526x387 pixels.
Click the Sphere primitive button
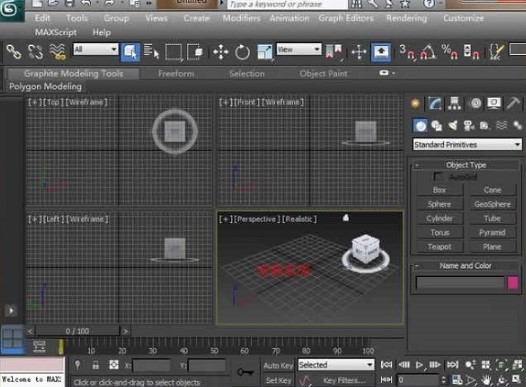point(439,204)
